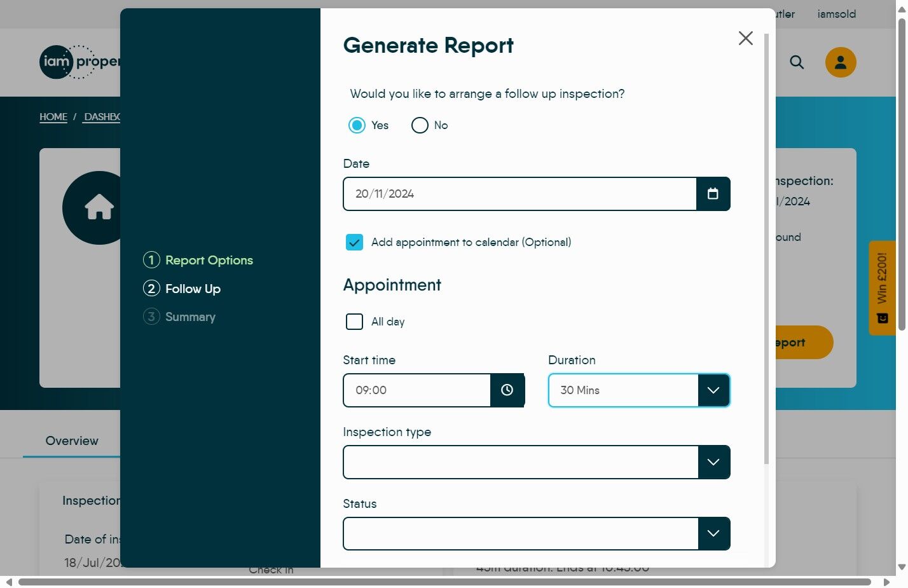The width and height of the screenshot is (908, 588).
Task: Click the search magnifier icon
Action: (797, 62)
